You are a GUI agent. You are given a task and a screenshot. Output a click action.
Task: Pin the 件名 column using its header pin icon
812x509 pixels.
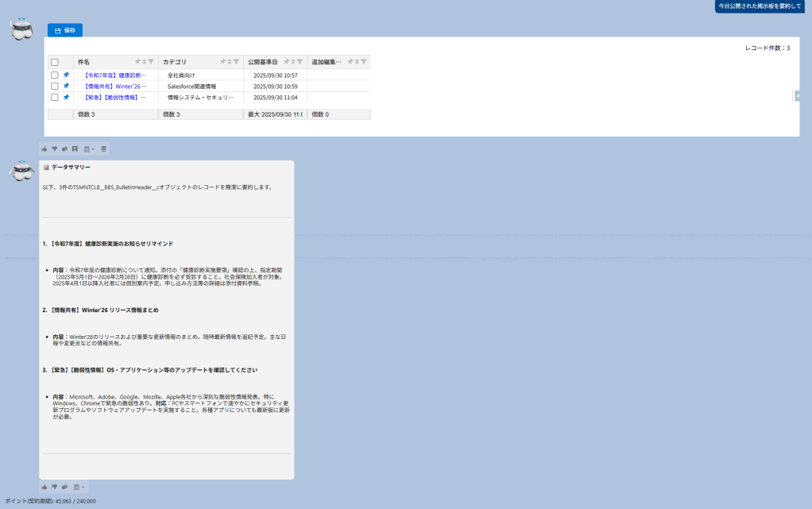pos(137,62)
